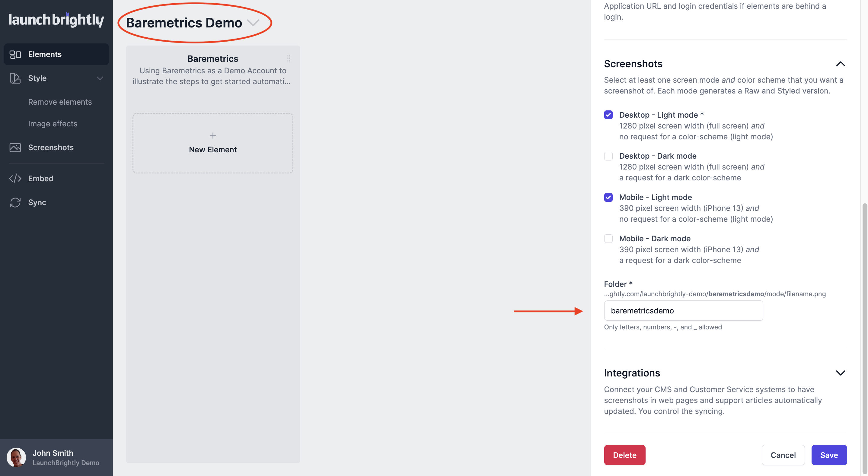Click the Integrations section heading
Screen dimensions: 868x476
(x=632, y=373)
